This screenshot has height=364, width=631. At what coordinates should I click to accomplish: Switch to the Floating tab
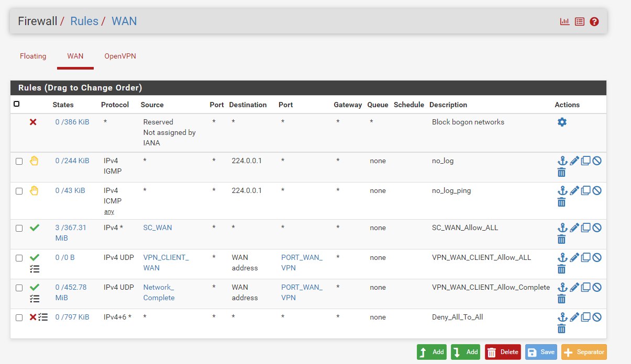(33, 56)
